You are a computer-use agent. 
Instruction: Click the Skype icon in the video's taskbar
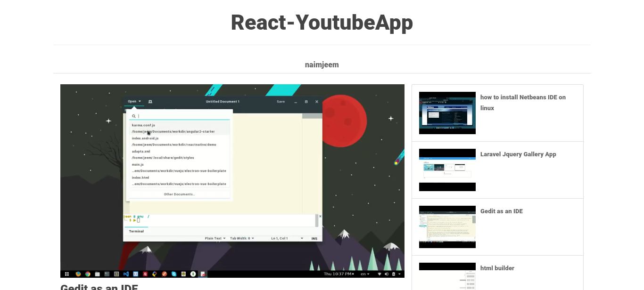coord(174,274)
